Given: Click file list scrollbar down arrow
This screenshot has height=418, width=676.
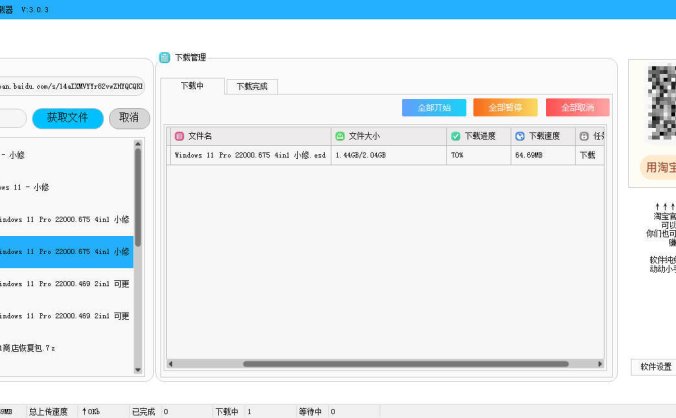Looking at the screenshot, I should pos(138,370).
